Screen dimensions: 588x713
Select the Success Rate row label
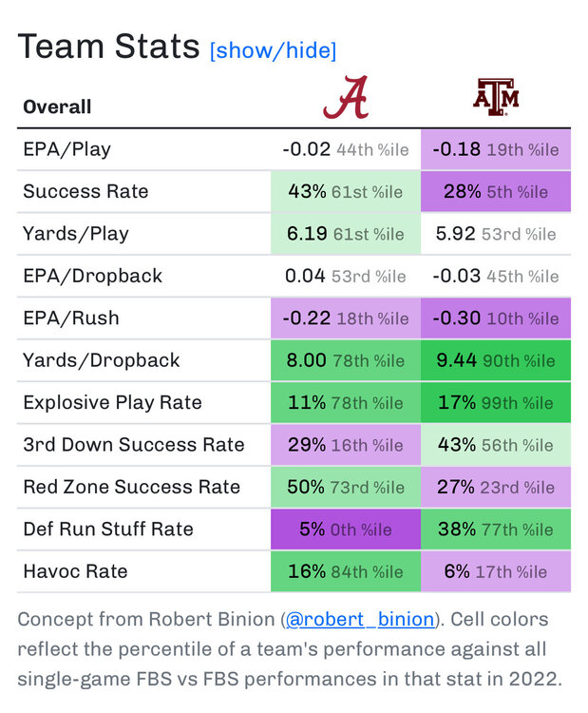click(85, 191)
